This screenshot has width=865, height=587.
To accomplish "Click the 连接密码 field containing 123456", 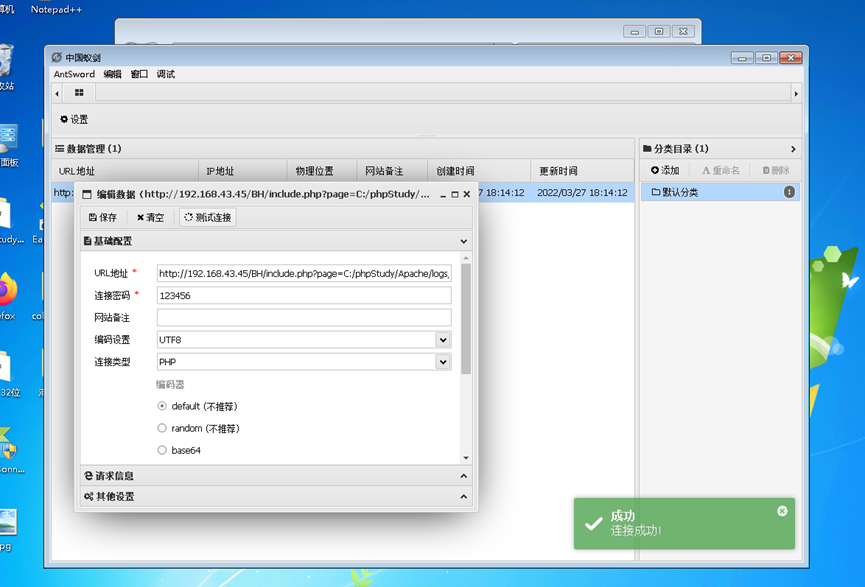I will 304,295.
